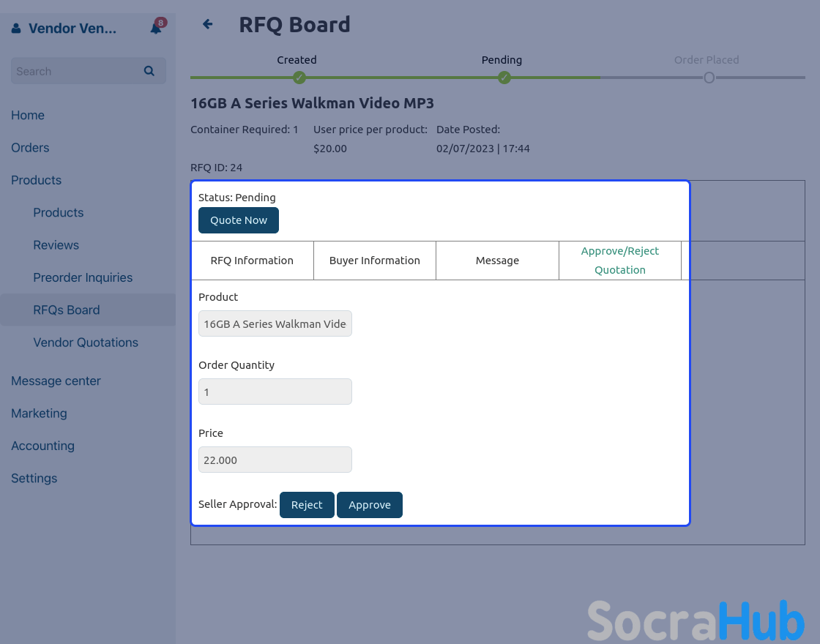
Task: Click the sidebar Search field
Action: coord(77,71)
